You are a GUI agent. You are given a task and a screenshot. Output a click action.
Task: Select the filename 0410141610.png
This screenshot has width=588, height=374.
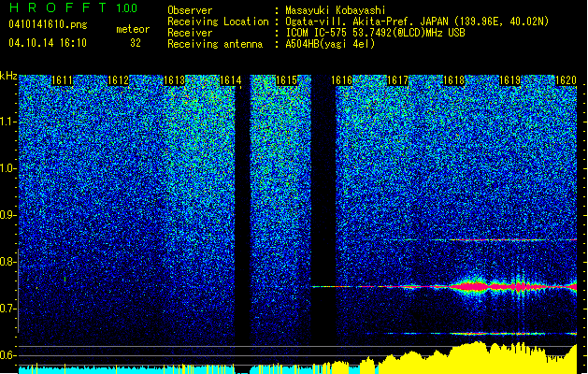coord(48,24)
